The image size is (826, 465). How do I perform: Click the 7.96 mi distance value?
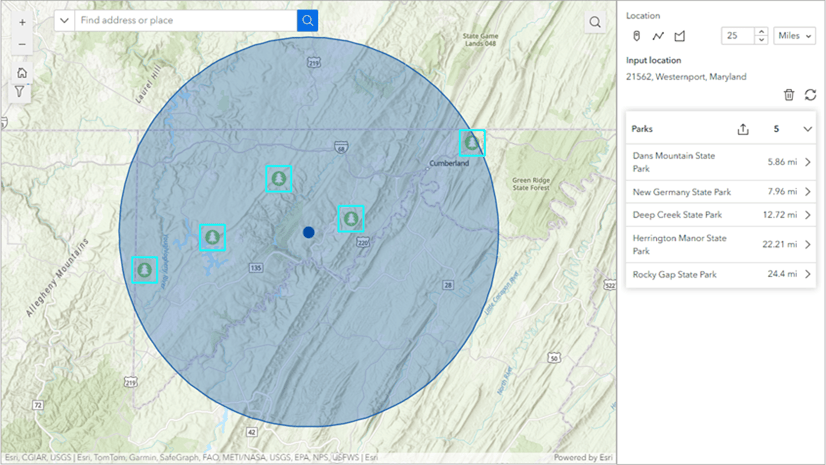[x=782, y=192]
